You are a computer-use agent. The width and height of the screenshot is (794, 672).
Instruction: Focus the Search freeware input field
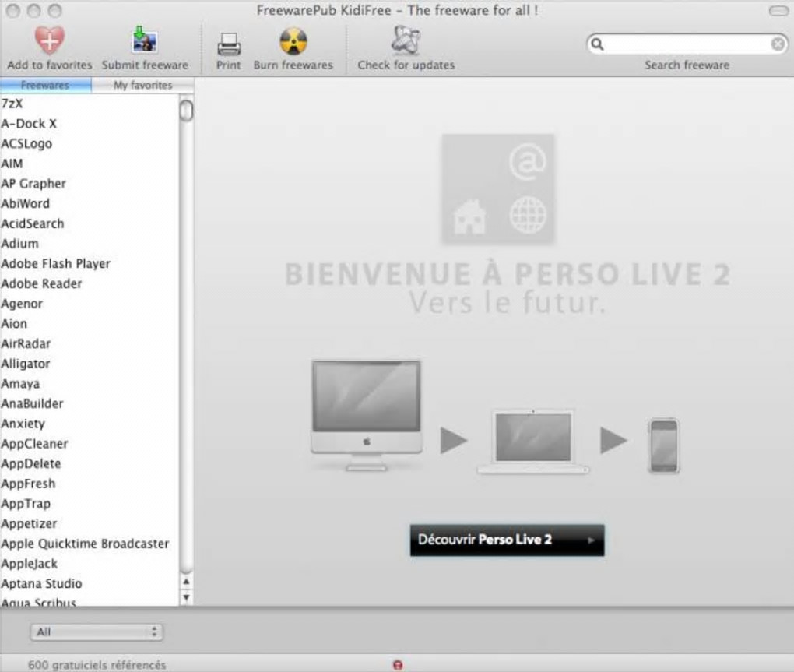687,44
